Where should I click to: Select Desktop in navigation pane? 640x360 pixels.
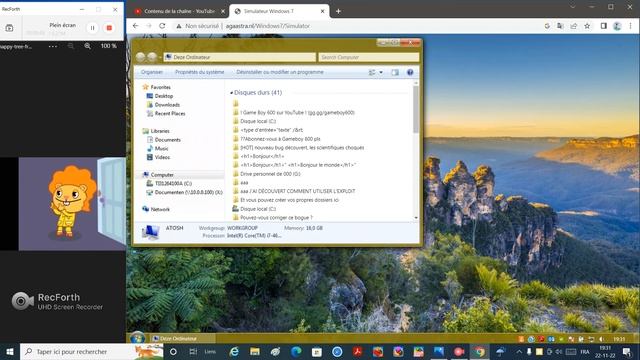click(x=164, y=96)
